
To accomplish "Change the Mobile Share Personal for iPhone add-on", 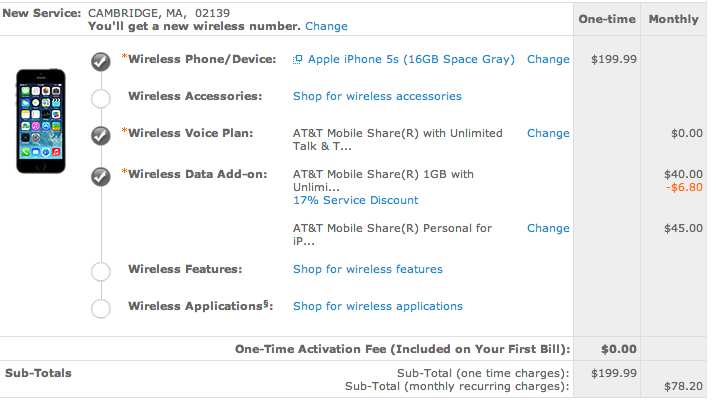I will 548,228.
